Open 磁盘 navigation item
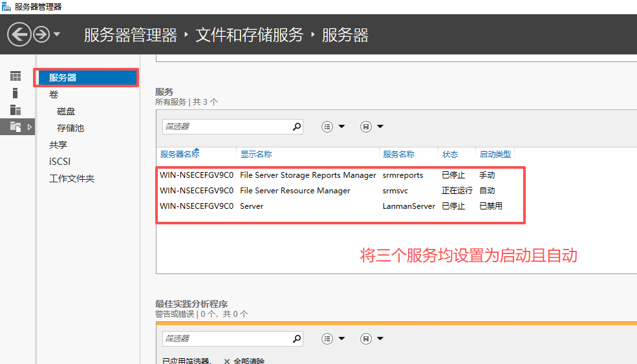Screen dimensions: 637x364 pos(66,111)
